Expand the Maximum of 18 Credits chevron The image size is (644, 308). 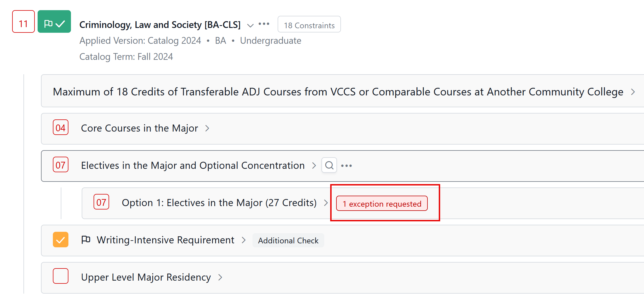[633, 92]
